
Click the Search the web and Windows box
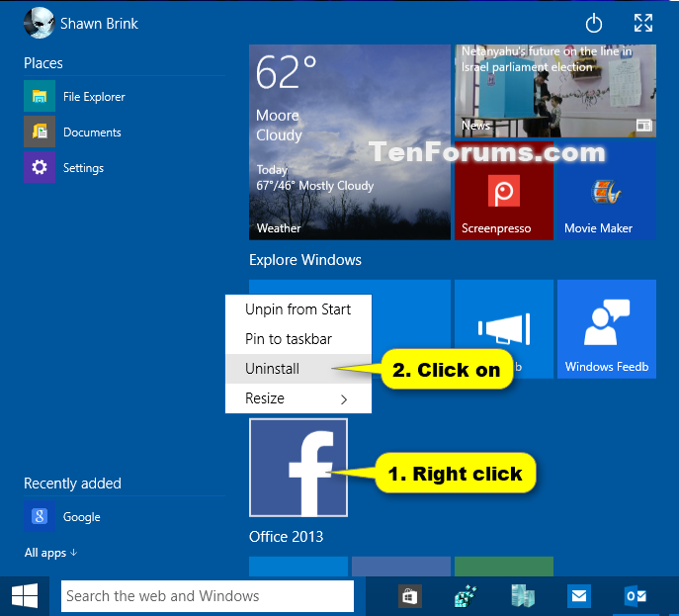click(x=207, y=596)
